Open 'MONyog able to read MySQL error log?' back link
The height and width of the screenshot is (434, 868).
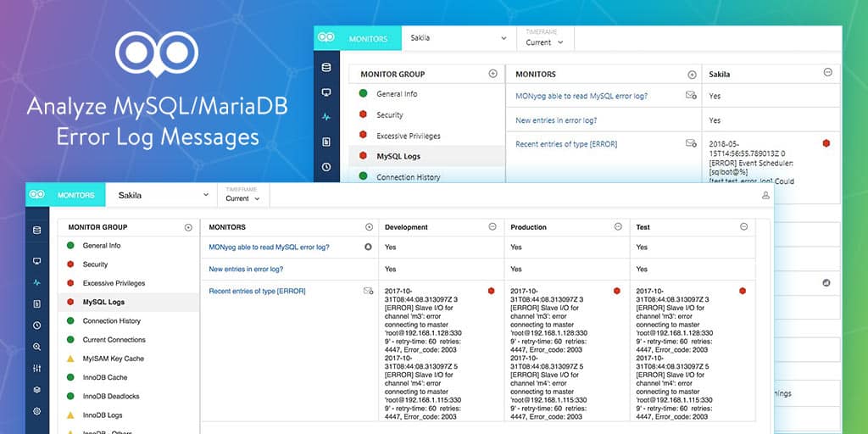pyautogui.click(x=581, y=96)
